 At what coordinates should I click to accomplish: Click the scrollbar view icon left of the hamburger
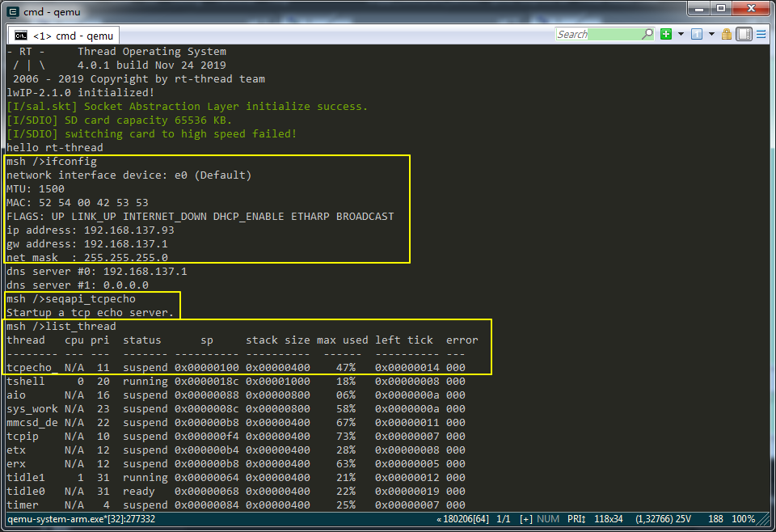pos(744,34)
